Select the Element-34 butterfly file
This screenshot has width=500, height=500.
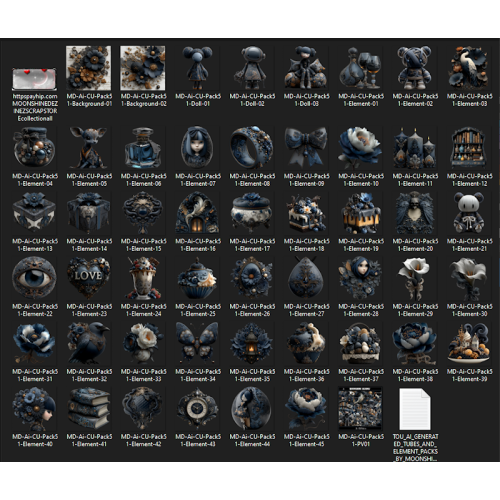(x=198, y=343)
